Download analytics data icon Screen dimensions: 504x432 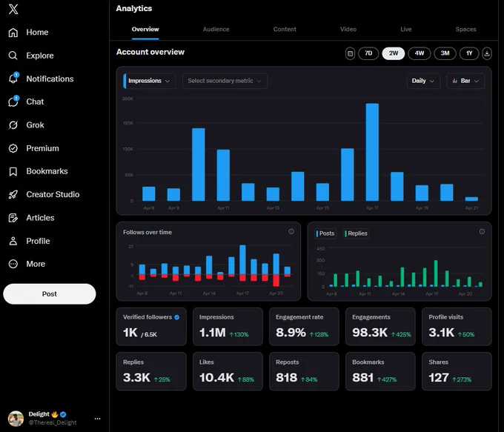(487, 53)
